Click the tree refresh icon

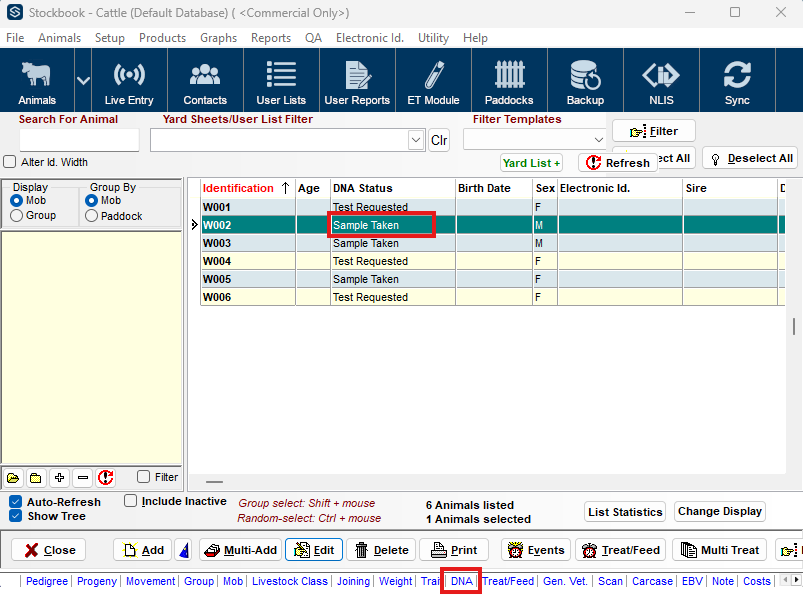coord(105,478)
